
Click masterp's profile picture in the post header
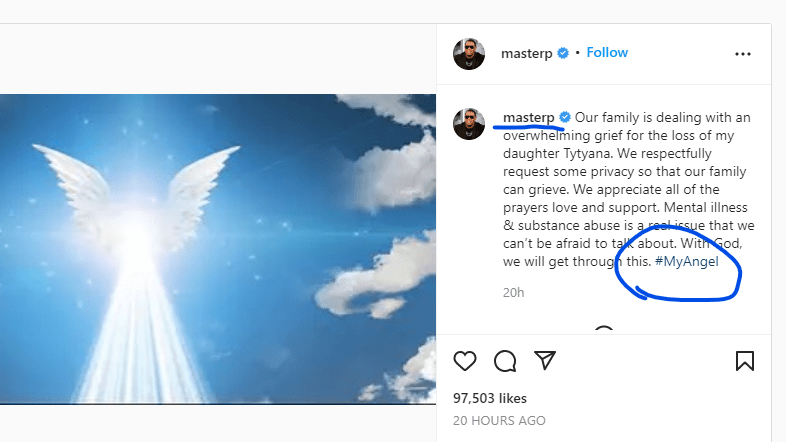tap(469, 54)
